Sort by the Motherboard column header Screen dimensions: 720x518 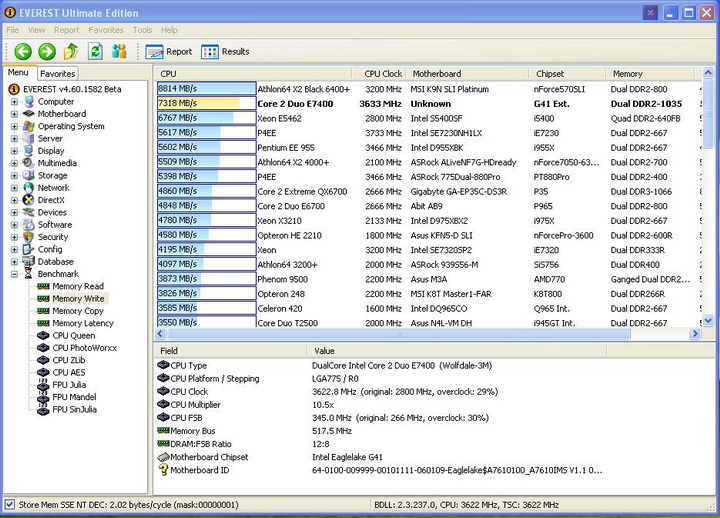click(x=466, y=73)
